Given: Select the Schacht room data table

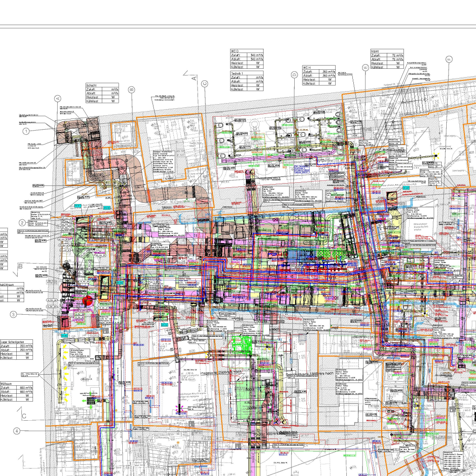Looking at the screenshot, I should 102,93.
